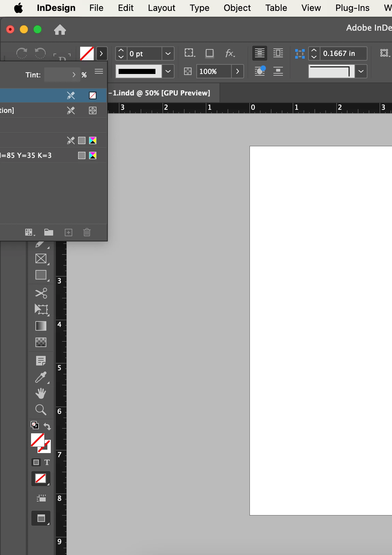Toggle formatting affects container button

(36, 462)
